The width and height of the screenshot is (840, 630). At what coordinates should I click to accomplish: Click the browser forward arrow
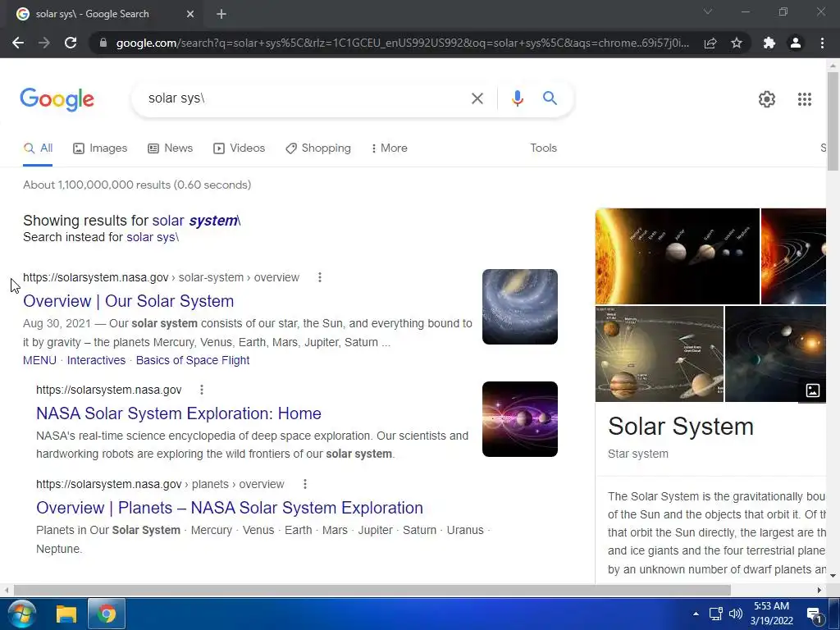(44, 43)
